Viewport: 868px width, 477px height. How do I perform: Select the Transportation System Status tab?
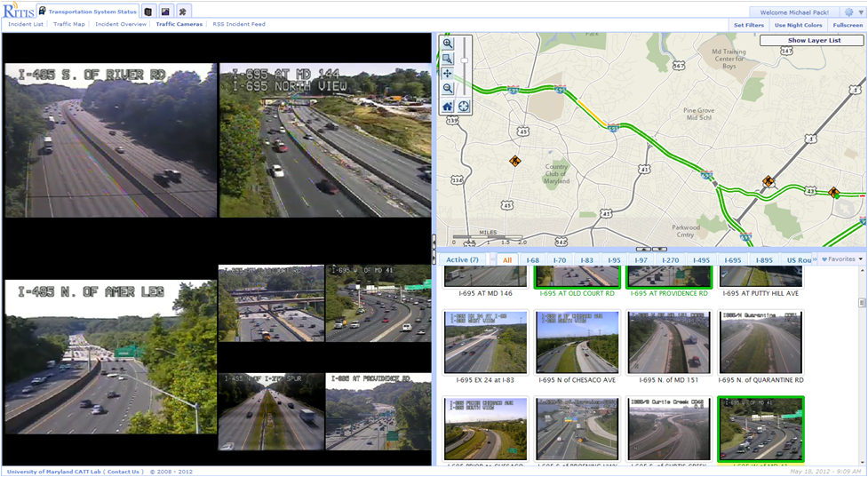tap(87, 12)
